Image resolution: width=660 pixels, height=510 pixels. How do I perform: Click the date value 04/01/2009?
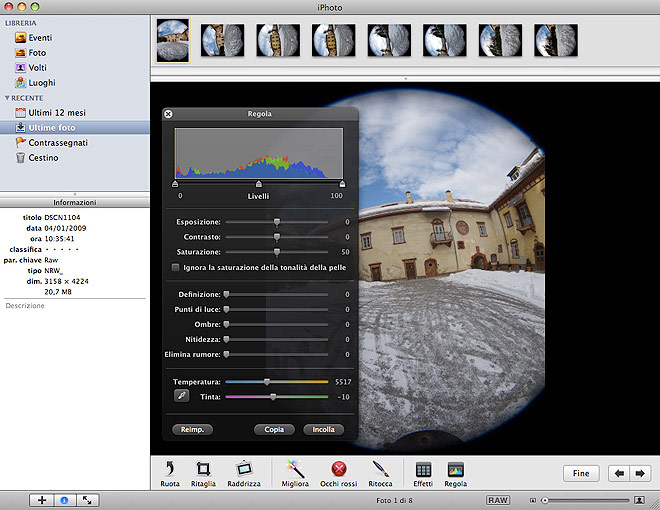pos(65,228)
